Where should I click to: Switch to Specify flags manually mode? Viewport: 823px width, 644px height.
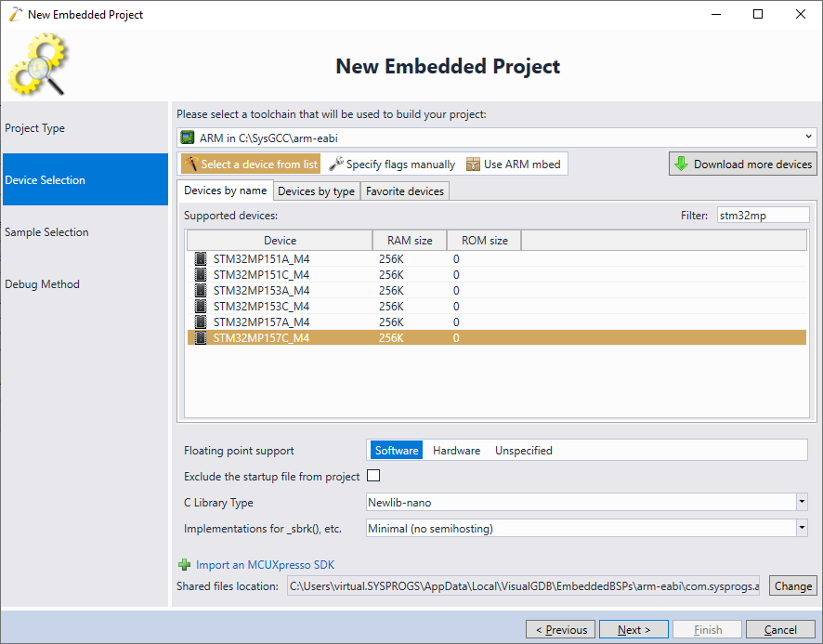[x=393, y=164]
